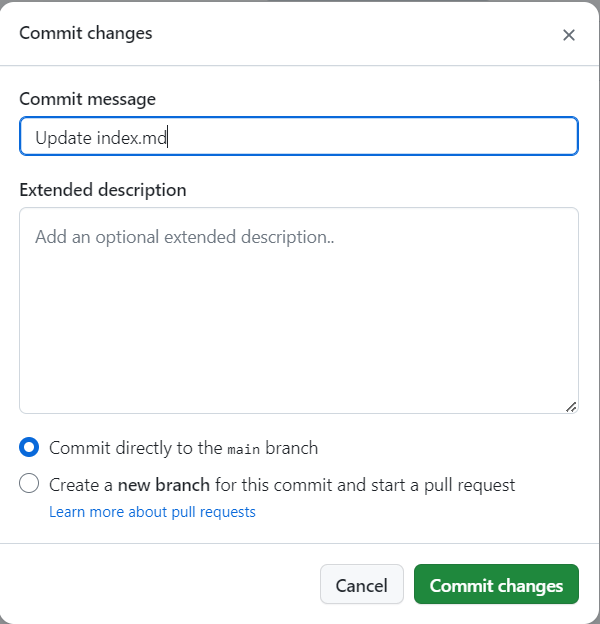Close the Commit changes dialog with X

569,35
